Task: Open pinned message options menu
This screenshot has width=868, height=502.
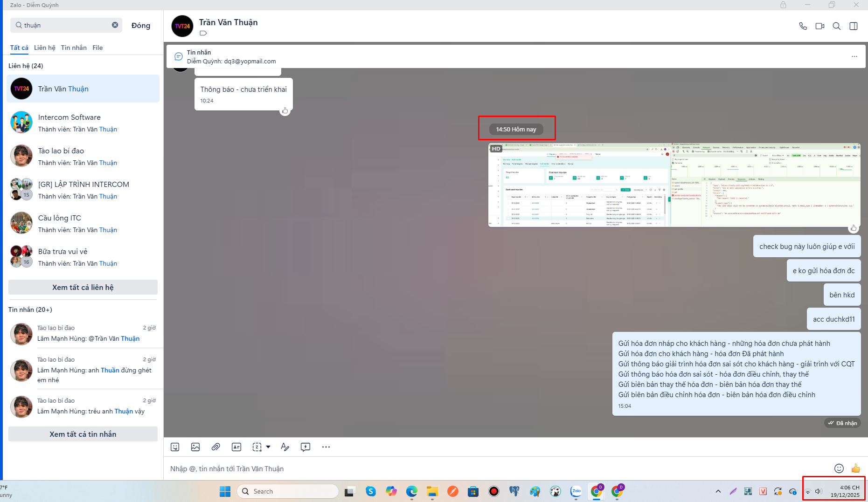Action: point(854,56)
